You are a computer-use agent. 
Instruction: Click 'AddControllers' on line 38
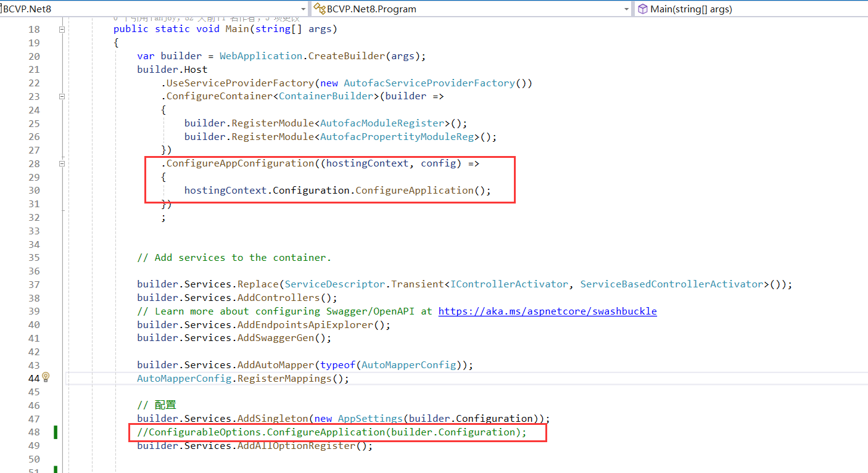pos(279,297)
